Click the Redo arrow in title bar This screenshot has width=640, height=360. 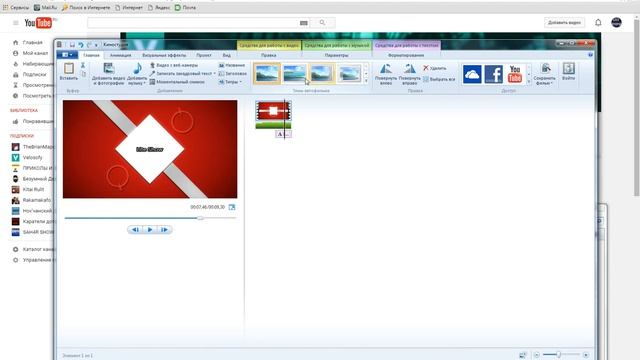[89, 44]
